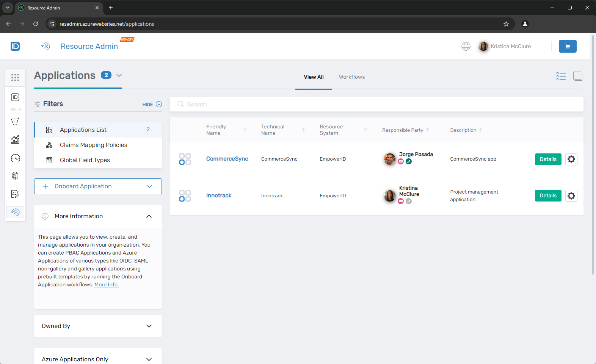Click the email icon under Kristina McClure
This screenshot has height=364, width=596.
click(401, 202)
